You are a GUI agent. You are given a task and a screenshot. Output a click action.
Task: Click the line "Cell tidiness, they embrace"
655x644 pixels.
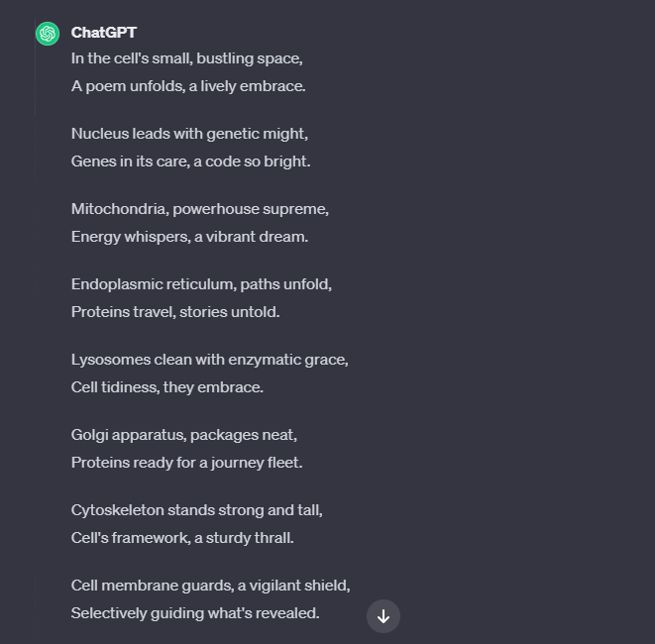pos(167,387)
